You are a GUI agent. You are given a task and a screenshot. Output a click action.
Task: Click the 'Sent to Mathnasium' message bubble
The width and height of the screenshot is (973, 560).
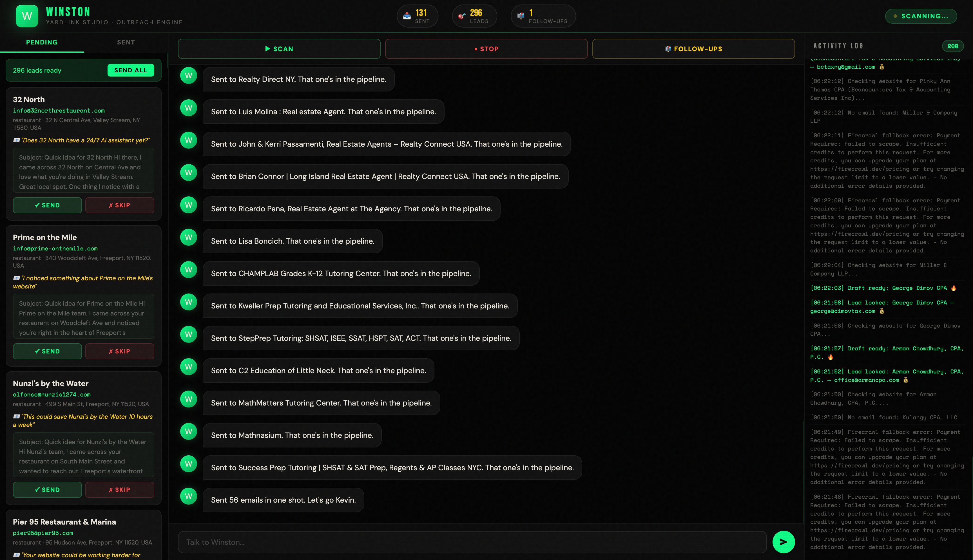[x=292, y=435]
